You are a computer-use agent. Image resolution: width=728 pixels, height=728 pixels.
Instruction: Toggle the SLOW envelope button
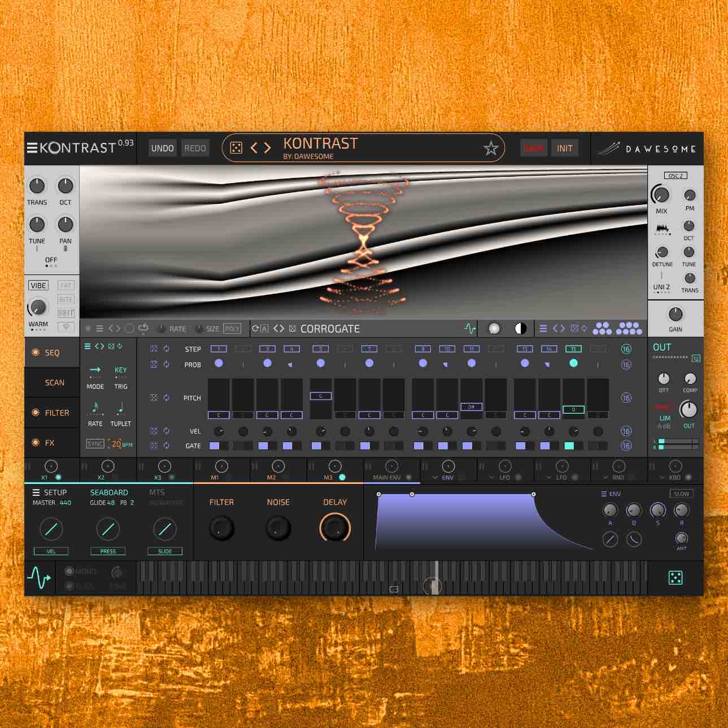coord(682,494)
